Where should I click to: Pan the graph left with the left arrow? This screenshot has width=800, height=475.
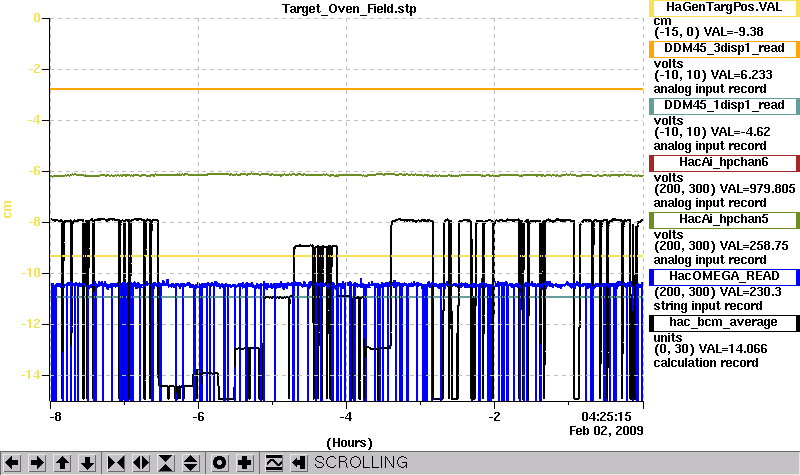12,463
